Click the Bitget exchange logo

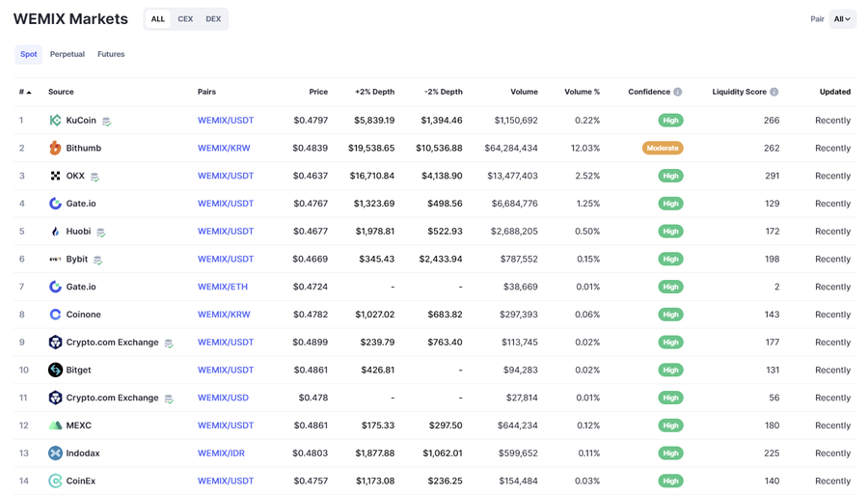tap(55, 370)
